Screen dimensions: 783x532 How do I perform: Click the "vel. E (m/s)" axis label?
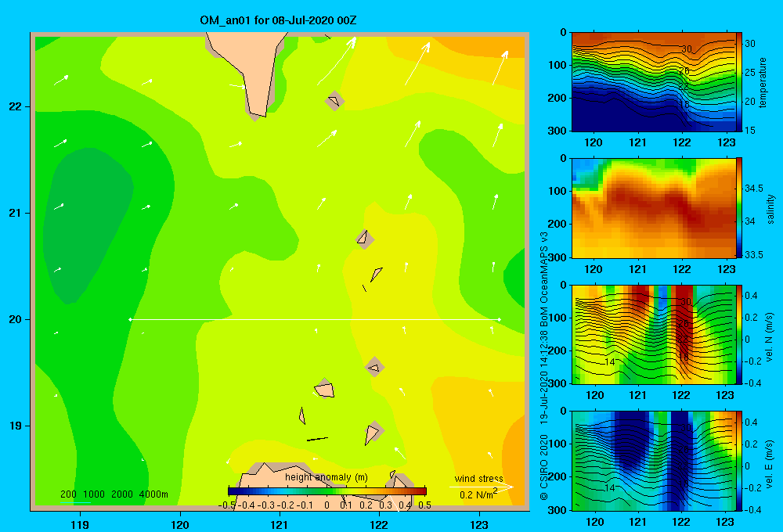(x=769, y=463)
